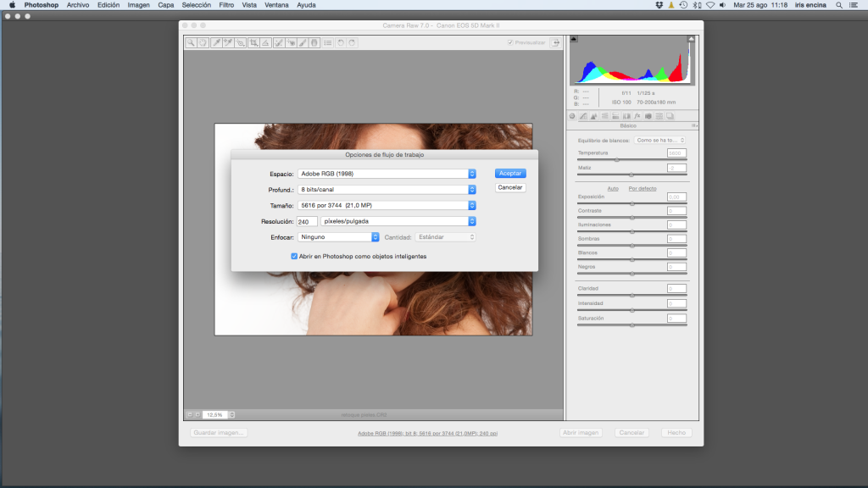
Task: Open the Filtro menu
Action: (226, 5)
